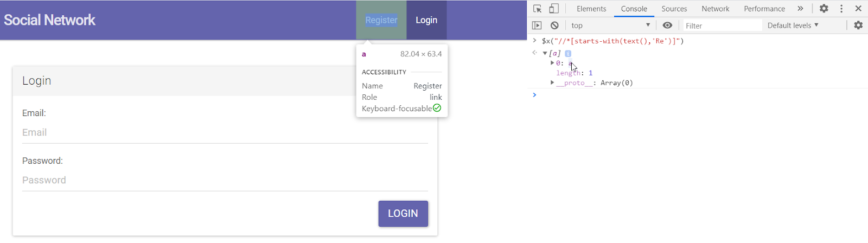The image size is (868, 243).
Task: Open the DevTools three-dot menu
Action: (841, 9)
